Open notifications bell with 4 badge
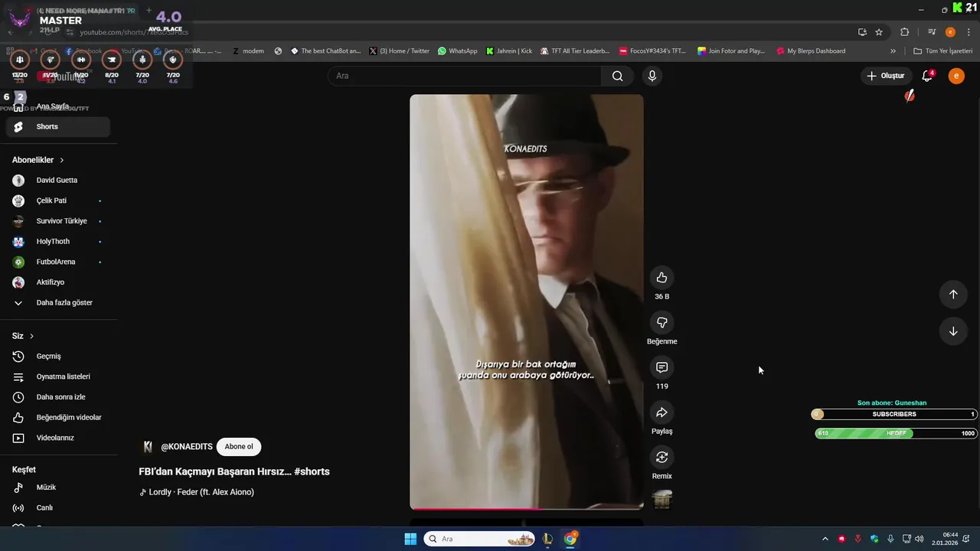This screenshot has height=551, width=980. [x=927, y=76]
